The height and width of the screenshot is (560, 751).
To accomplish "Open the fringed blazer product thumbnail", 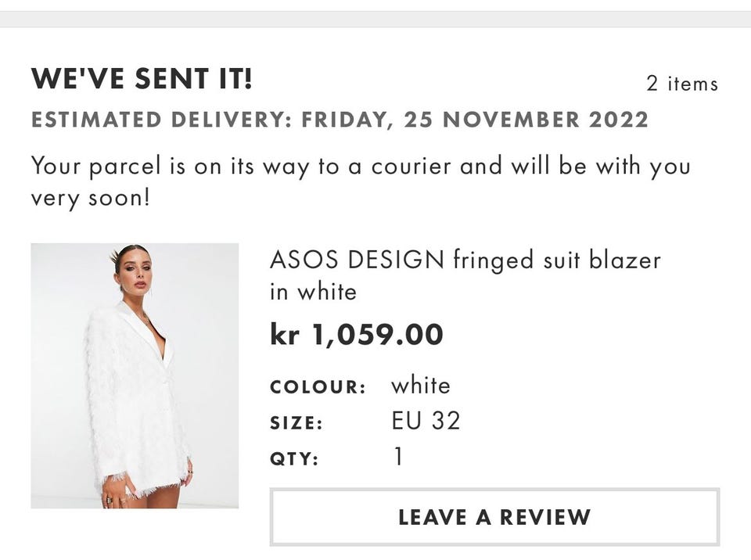I will point(135,375).
